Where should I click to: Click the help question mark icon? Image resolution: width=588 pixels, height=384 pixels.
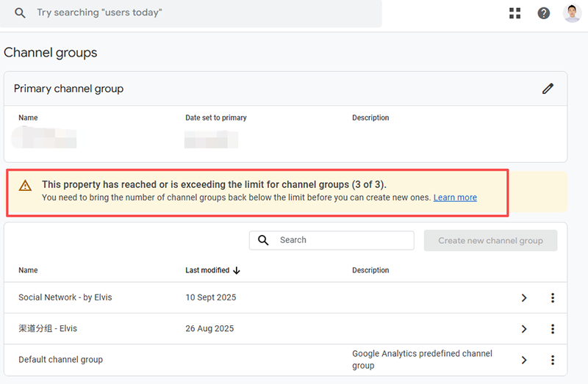[x=544, y=13]
